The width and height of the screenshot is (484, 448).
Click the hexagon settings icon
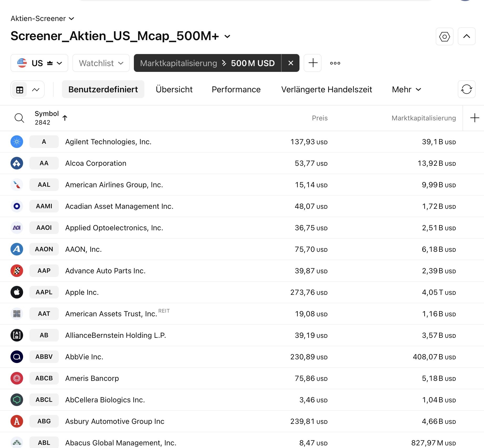pyautogui.click(x=444, y=36)
